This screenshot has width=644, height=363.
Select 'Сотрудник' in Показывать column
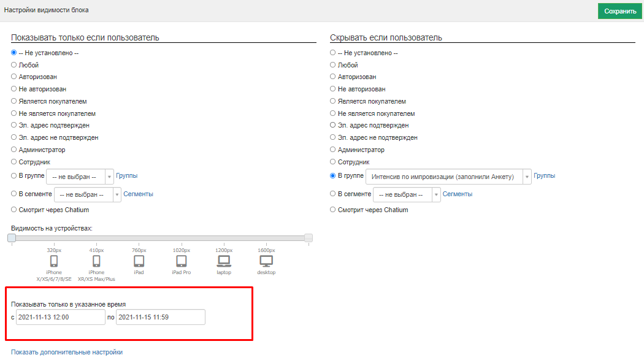click(x=14, y=162)
